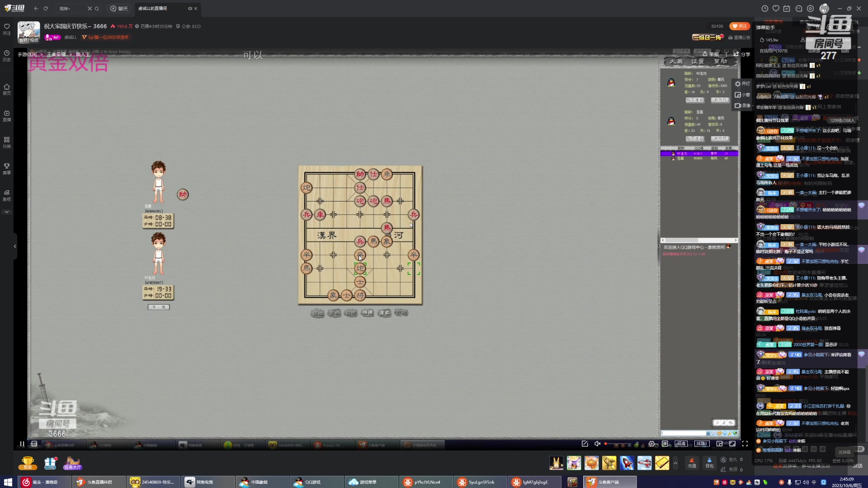Screen dimensions: 868x488
Task: Open 历史 history in left sidebar
Action: pyautogui.click(x=7, y=56)
